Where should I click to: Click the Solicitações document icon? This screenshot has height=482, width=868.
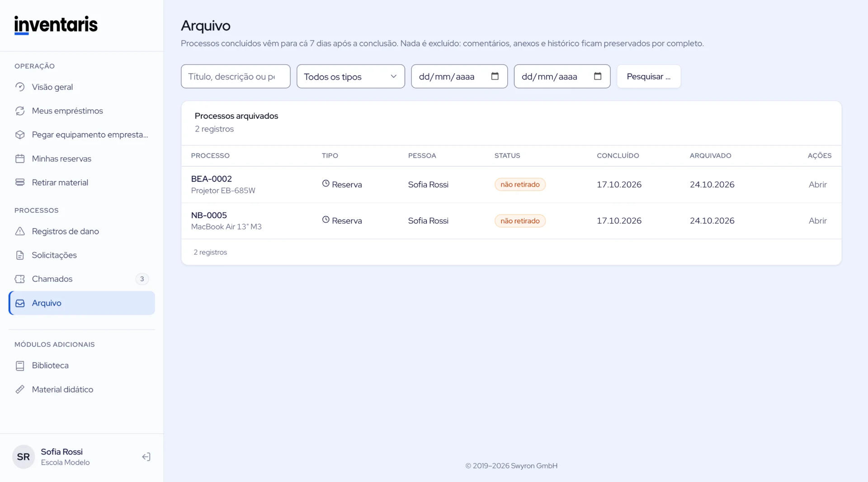[20, 255]
